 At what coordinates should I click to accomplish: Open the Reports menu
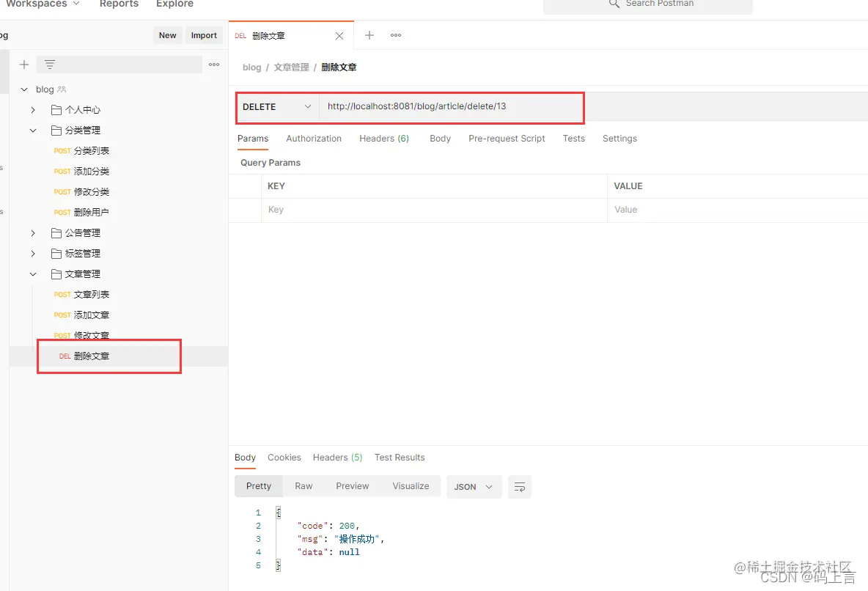pos(119,4)
